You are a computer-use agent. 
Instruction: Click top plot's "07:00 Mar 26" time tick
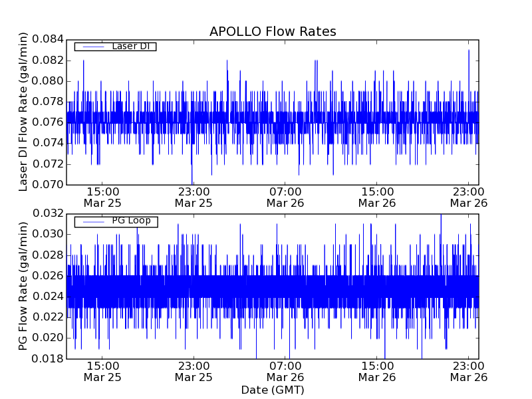click(x=285, y=197)
